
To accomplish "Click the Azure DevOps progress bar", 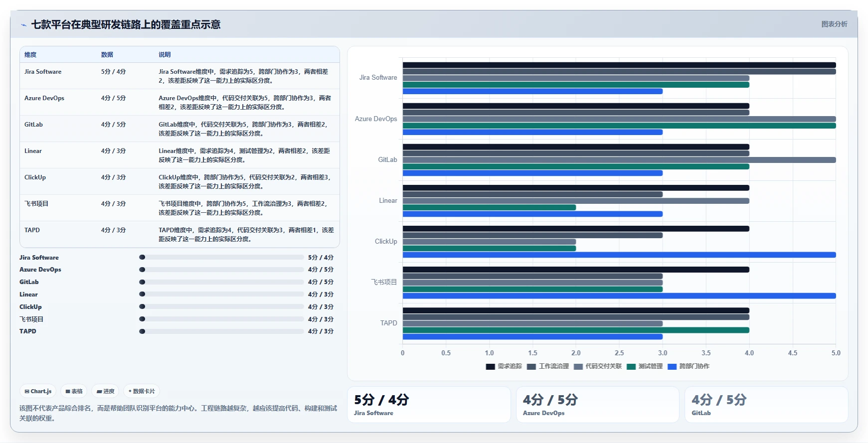I will 221,270.
